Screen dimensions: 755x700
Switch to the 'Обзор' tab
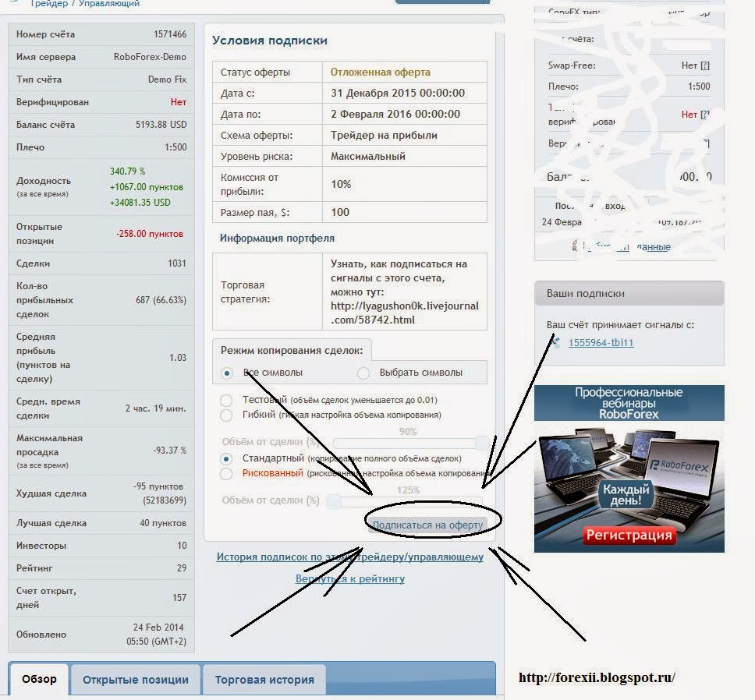click(40, 679)
